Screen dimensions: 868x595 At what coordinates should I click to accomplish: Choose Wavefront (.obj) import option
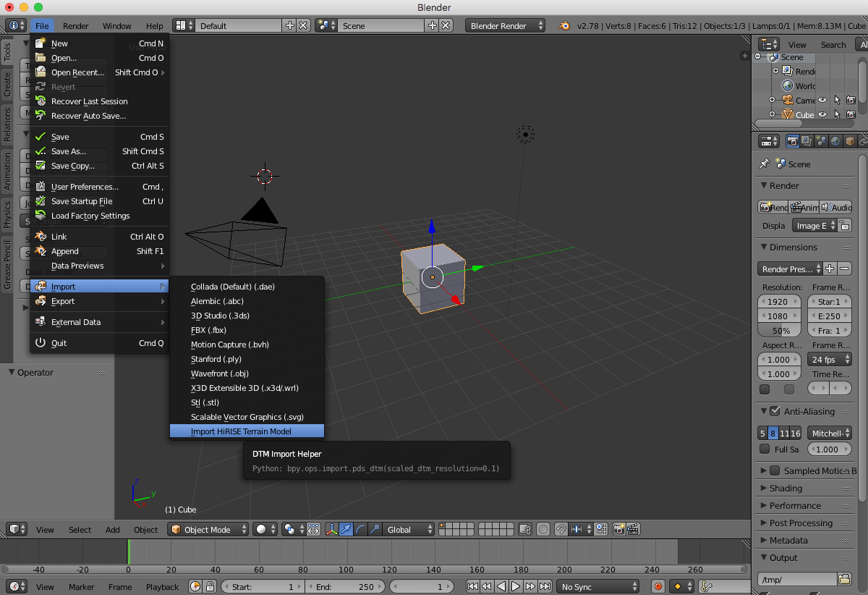tap(247, 374)
